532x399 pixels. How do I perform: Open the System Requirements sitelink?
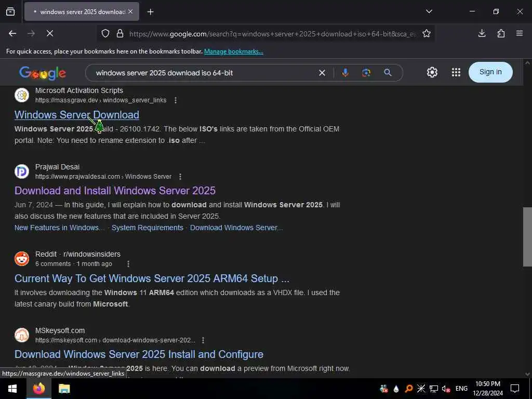click(x=148, y=228)
